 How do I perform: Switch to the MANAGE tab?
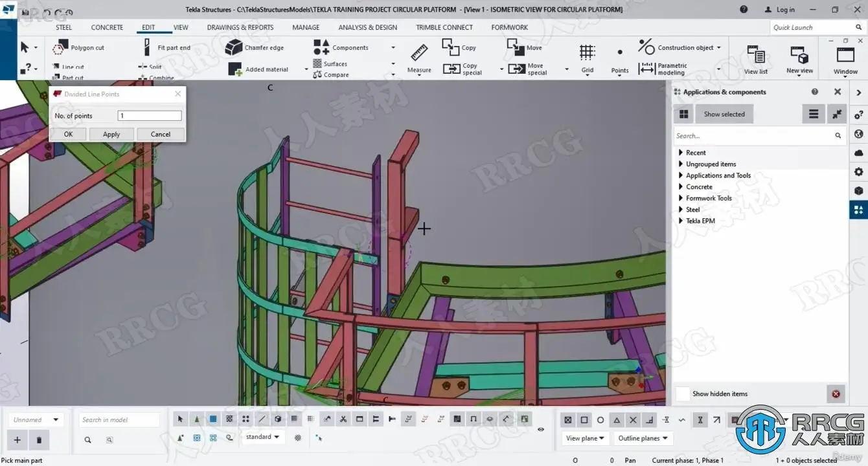[x=306, y=27]
